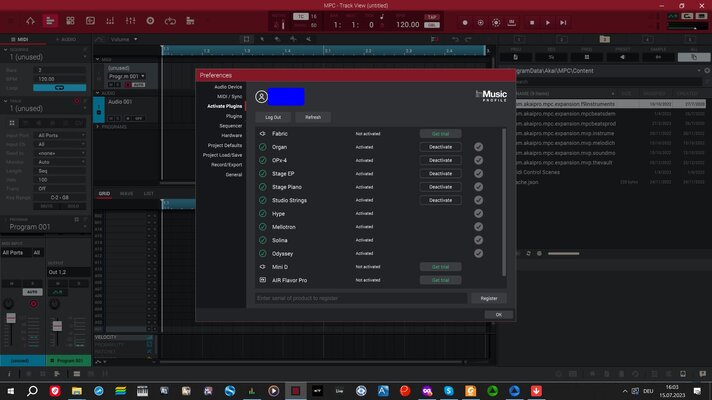Toggle the checkmark on the Odyssey row
712x400 pixels.
click(478, 253)
